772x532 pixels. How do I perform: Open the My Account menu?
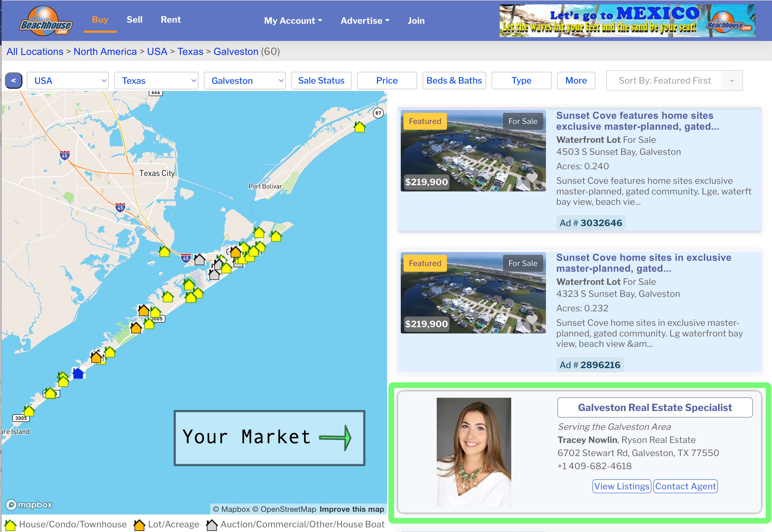coord(293,21)
